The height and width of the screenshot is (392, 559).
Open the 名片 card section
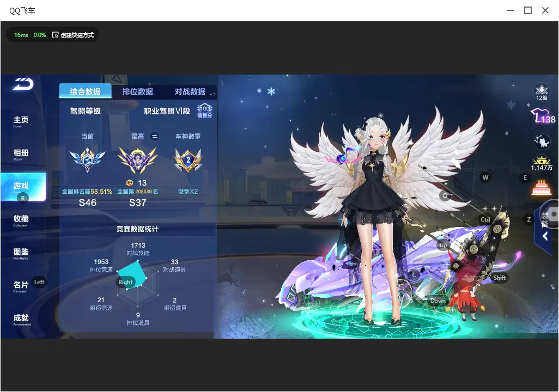(21, 286)
